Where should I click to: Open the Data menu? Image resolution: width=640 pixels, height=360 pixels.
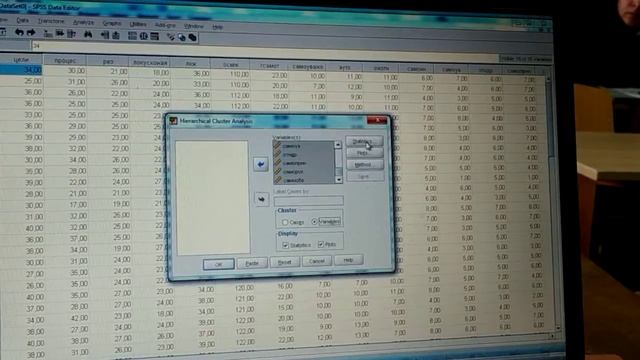23,20
